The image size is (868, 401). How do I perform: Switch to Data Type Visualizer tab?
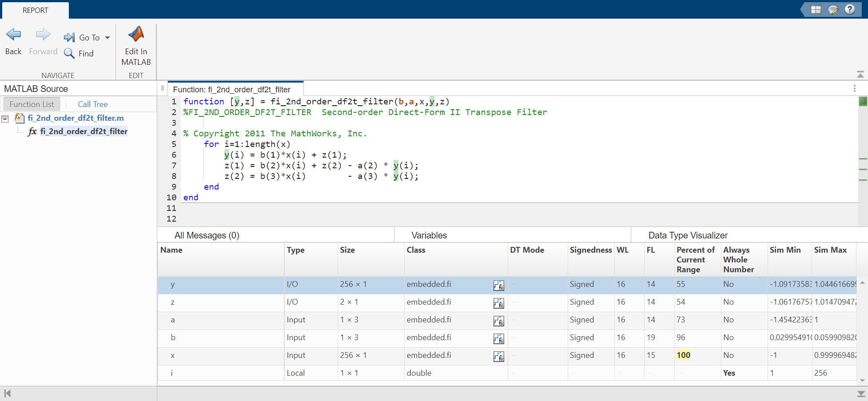[x=688, y=235]
